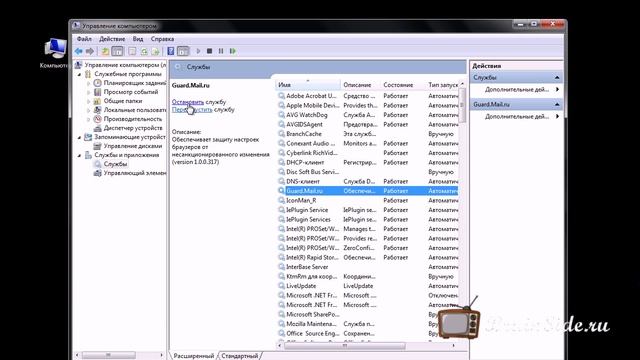Switch to the Стандартный tab

click(240, 356)
